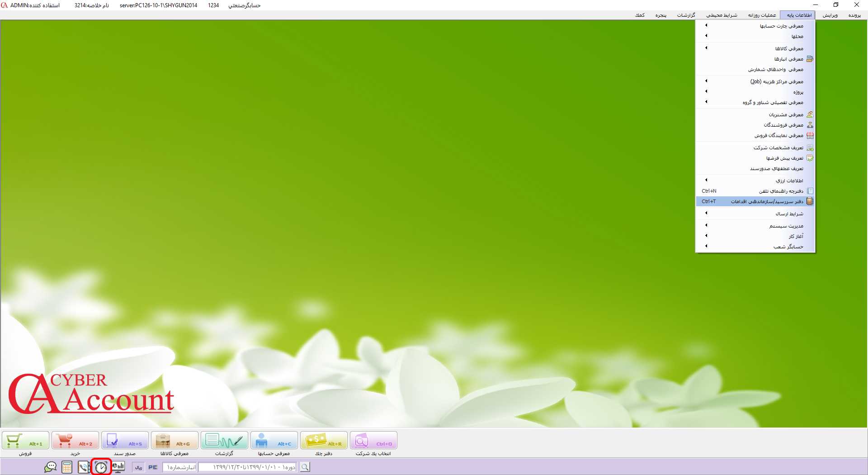
Task: Open معرفی کالاها goods shortcut button
Action: tap(175, 441)
